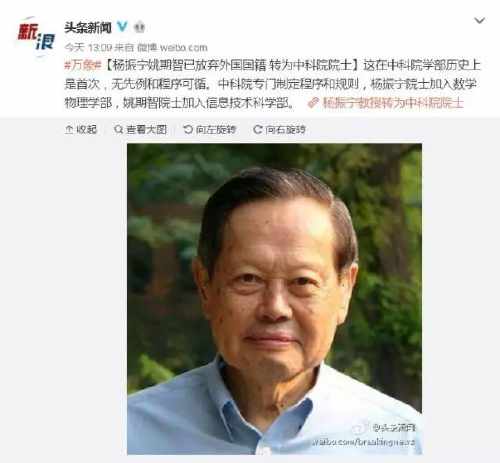500x463 pixels.
Task: Click the blue V verified badge
Action: point(122,27)
